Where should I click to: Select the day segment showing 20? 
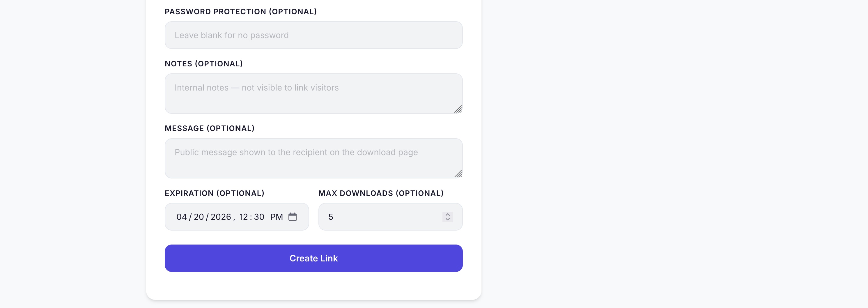pos(200,217)
